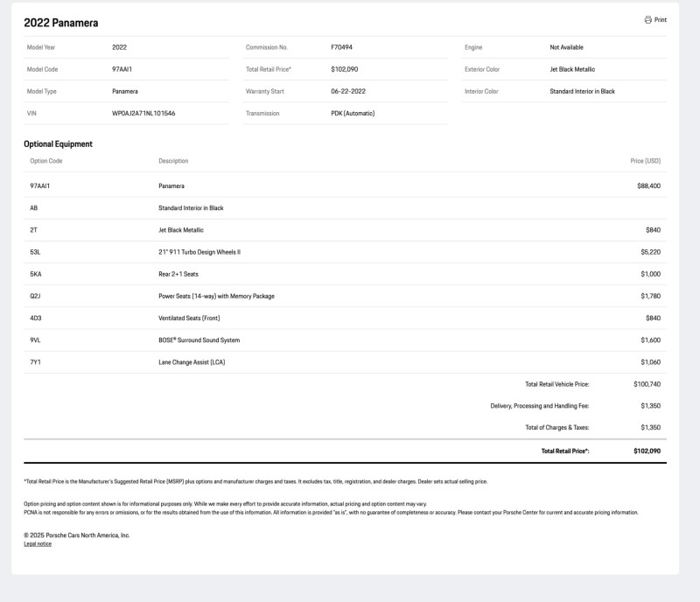Viewport: 700px width, 602px height.
Task: Click the "Model Type" field label
Action: pyautogui.click(x=41, y=91)
